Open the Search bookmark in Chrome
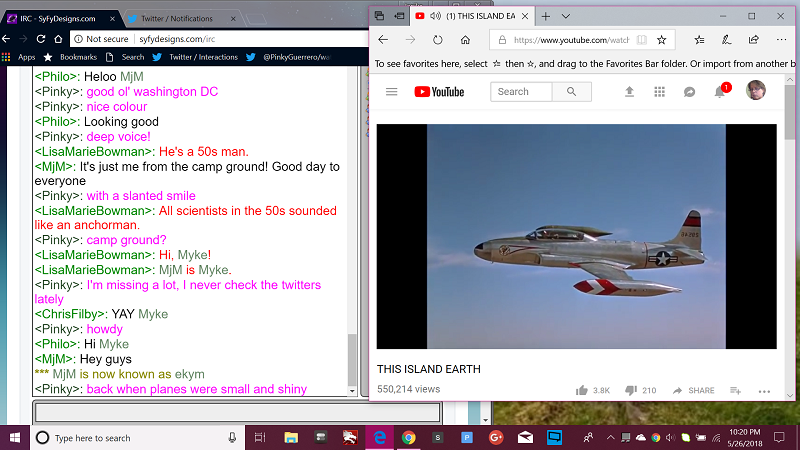This screenshot has width=800, height=450. (x=125, y=57)
